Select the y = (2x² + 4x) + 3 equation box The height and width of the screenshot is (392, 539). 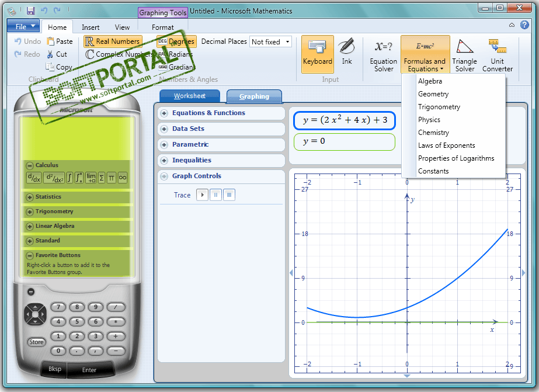pyautogui.click(x=345, y=120)
